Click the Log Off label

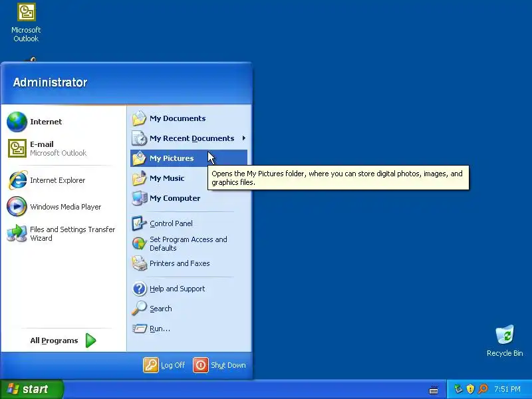[x=173, y=365]
